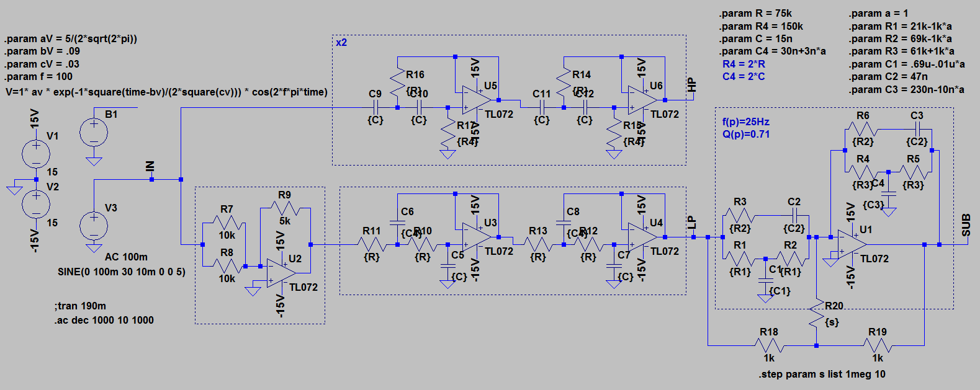This screenshot has width=980, height=390.
Task: Select resistor R19 1k symbol
Action: point(877,345)
